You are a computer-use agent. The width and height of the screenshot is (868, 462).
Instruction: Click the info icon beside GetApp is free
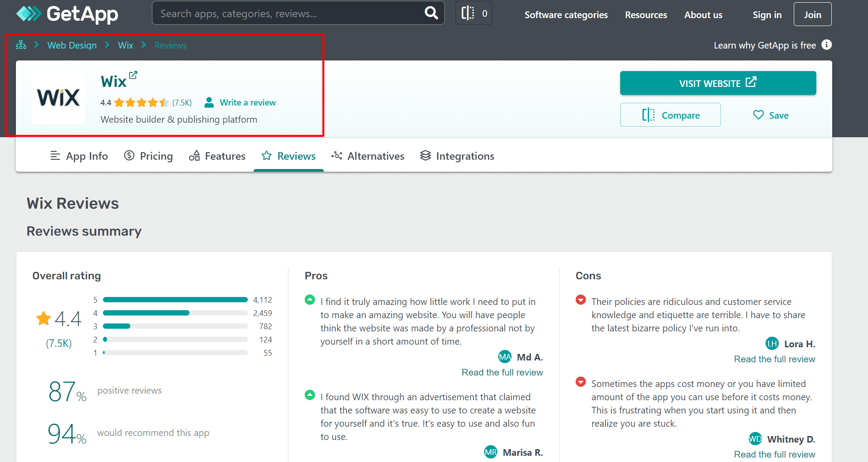click(826, 45)
